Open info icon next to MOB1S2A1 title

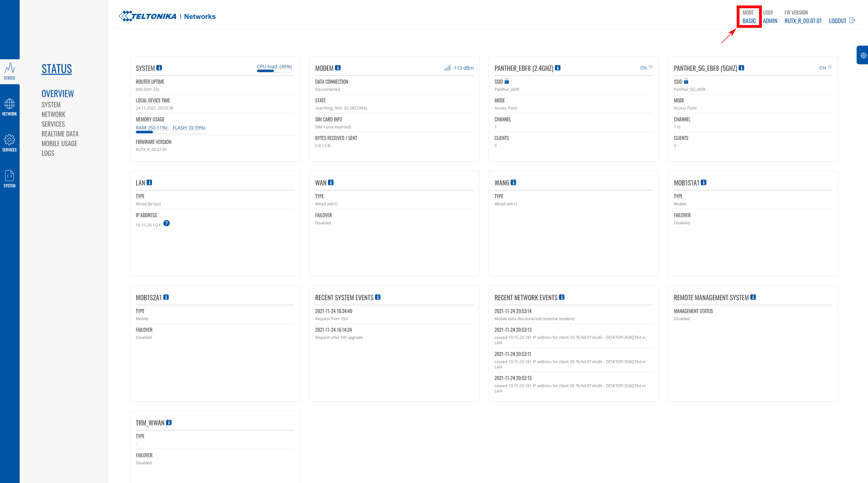point(166,297)
